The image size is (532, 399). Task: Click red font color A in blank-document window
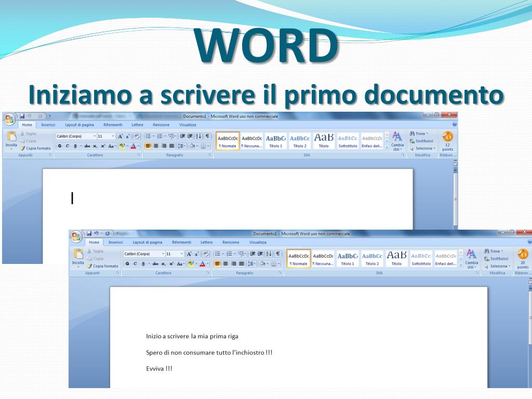[134, 146]
